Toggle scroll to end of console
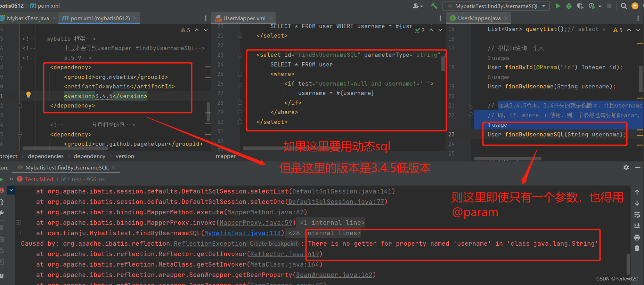 tap(637, 226)
